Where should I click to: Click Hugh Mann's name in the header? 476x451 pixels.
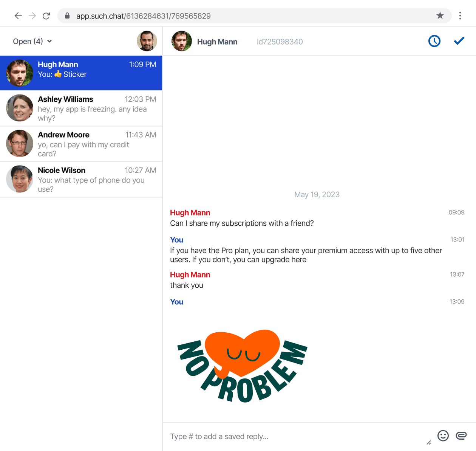point(217,42)
